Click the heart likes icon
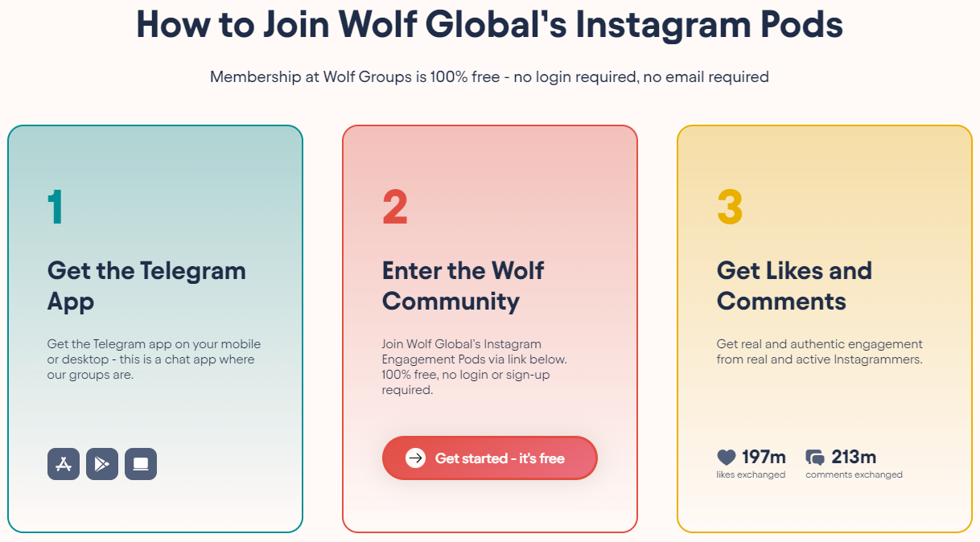The image size is (980, 542). tap(727, 458)
